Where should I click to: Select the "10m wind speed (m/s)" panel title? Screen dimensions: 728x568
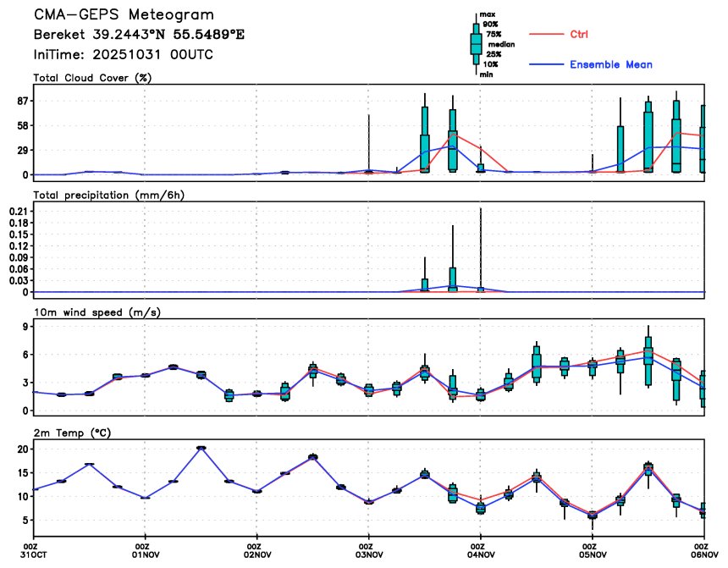(97, 312)
